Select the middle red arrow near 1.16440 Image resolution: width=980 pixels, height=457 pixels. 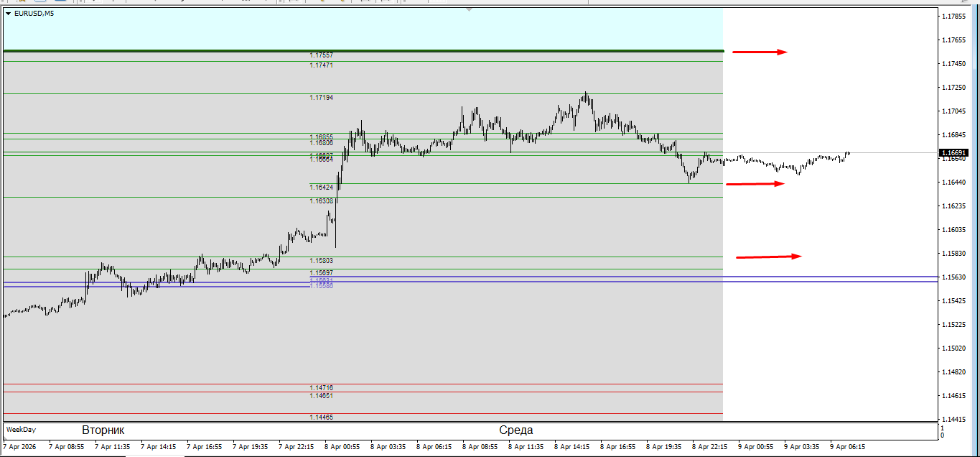(x=755, y=184)
